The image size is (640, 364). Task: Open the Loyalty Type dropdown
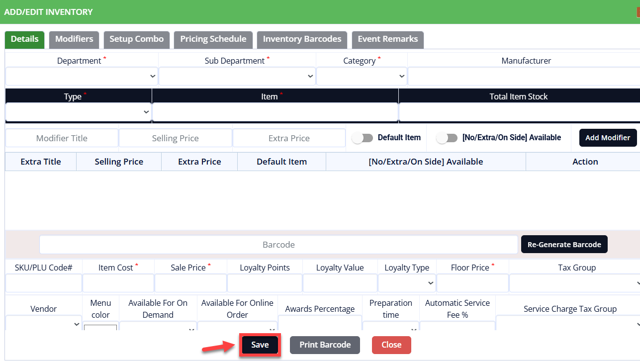407,283
